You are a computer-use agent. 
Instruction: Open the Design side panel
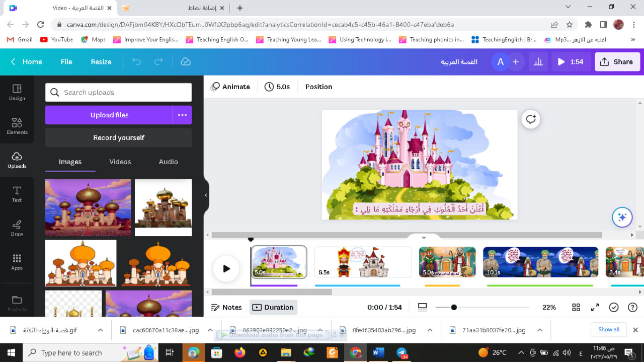pyautogui.click(x=17, y=92)
